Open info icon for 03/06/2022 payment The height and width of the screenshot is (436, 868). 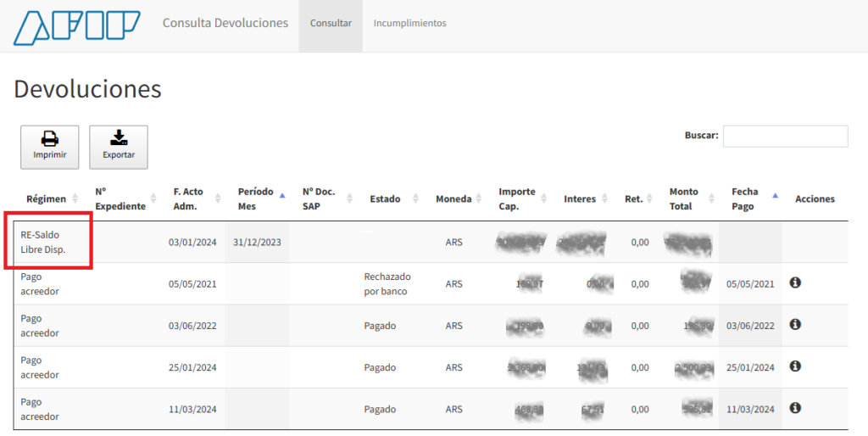point(795,324)
